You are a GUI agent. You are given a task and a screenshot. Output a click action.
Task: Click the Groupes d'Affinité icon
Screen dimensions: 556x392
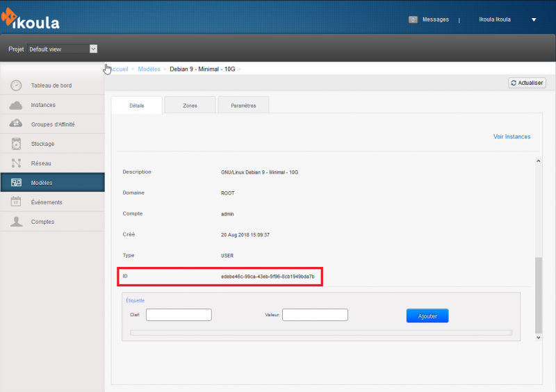(x=16, y=124)
